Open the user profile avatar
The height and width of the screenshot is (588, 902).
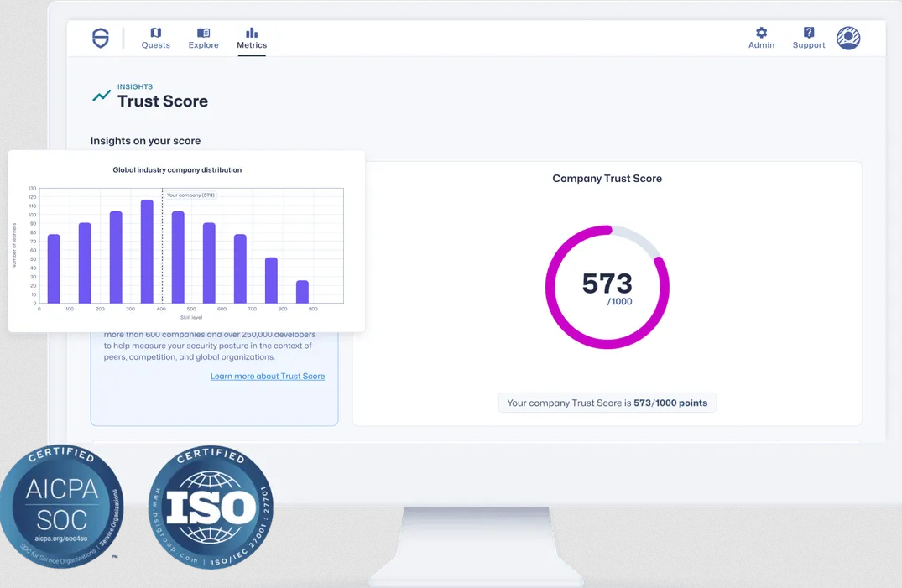(x=848, y=38)
